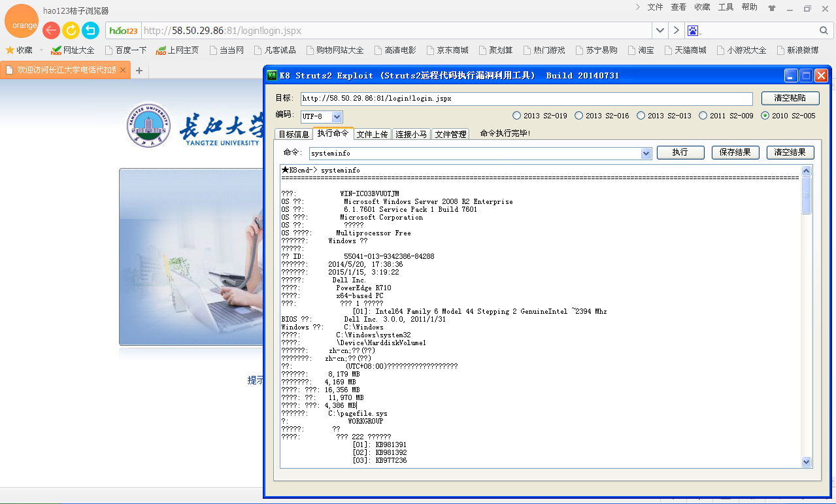The width and height of the screenshot is (836, 504).
Task: Close the 欢迎访问长江大学 browser tab
Action: [124, 70]
